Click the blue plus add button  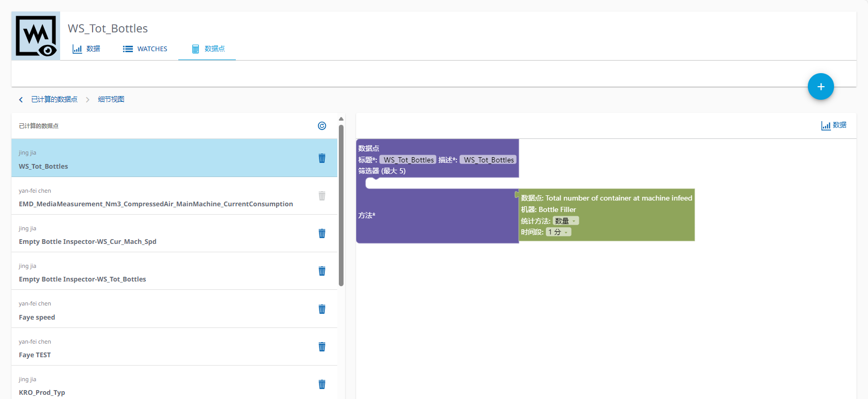point(820,87)
